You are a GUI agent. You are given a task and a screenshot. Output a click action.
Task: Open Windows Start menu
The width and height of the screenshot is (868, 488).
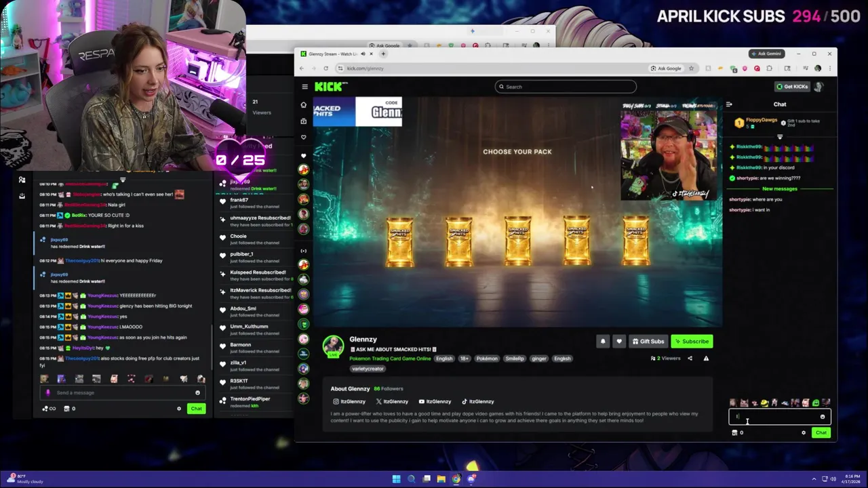click(396, 479)
